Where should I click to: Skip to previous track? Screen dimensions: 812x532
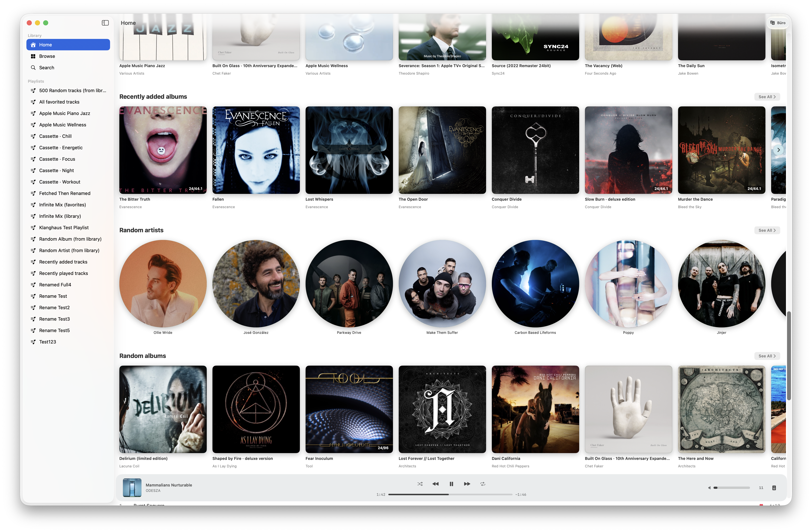pos(435,484)
